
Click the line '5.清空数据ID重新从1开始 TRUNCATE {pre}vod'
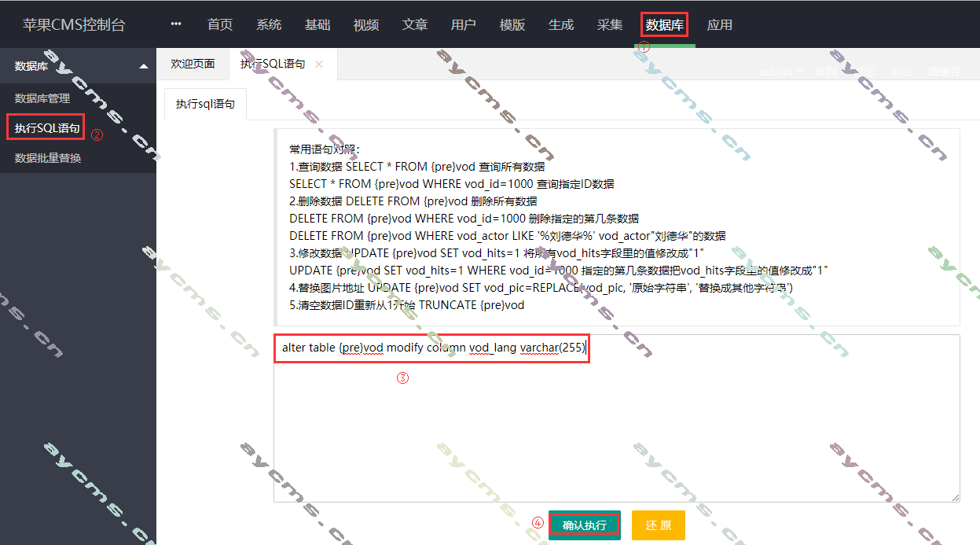coord(406,305)
